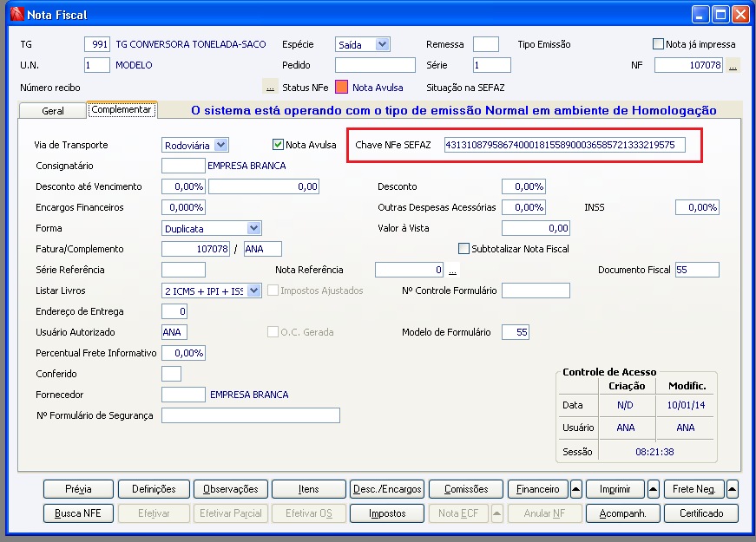Image resolution: width=756 pixels, height=542 pixels.
Task: Click the INSS percent field
Action: 697,207
